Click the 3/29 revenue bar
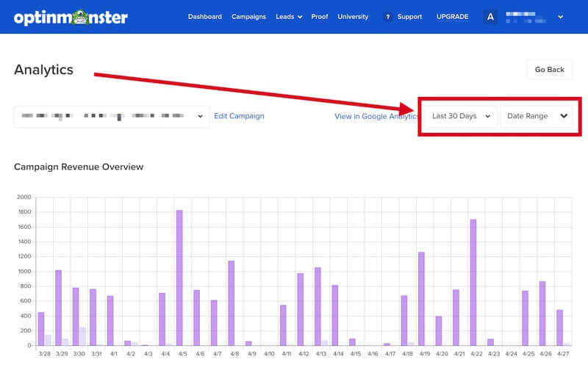This screenshot has height=373, width=588. click(x=59, y=308)
